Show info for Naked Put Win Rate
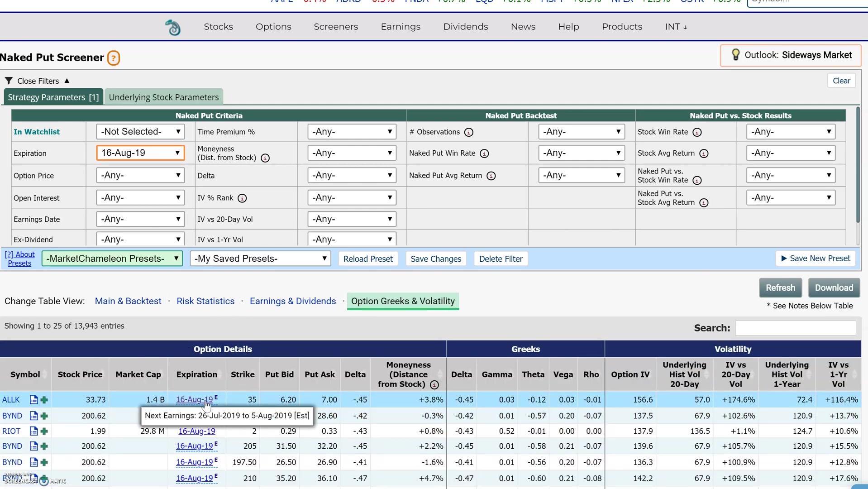 point(484,153)
